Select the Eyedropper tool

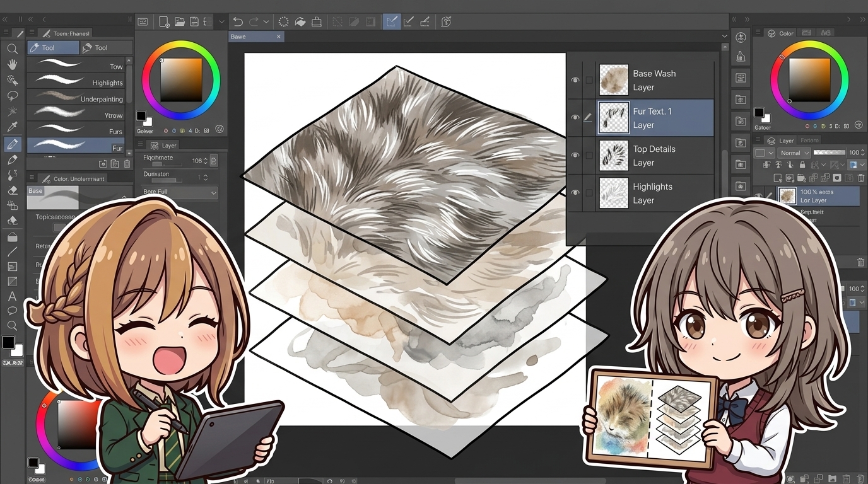[12, 127]
